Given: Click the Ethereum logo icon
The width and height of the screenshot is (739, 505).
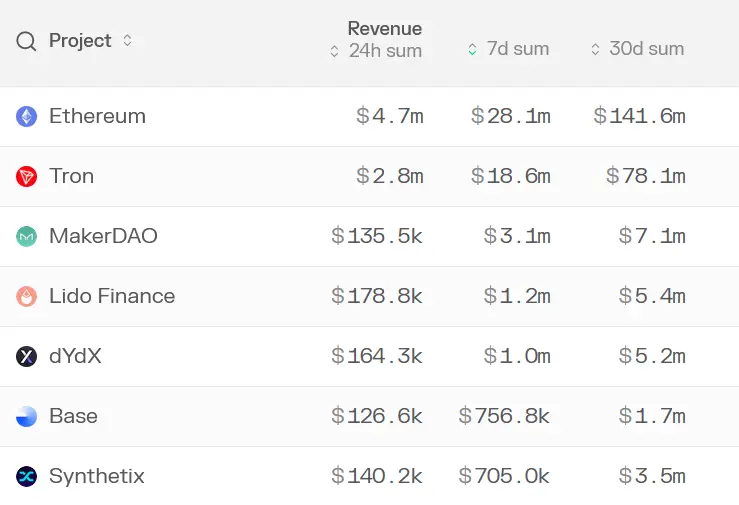Looking at the screenshot, I should 26,117.
